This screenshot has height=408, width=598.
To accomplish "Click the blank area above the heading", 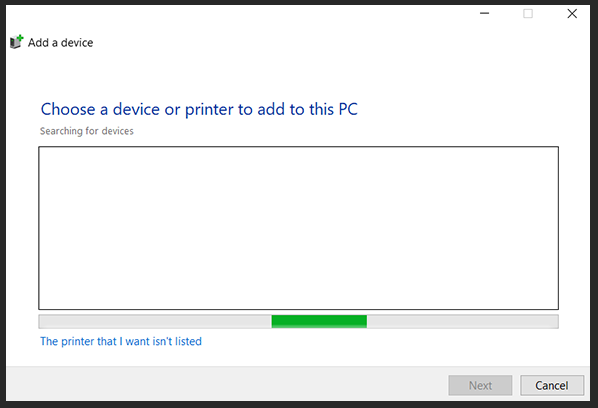I will tap(297, 74).
